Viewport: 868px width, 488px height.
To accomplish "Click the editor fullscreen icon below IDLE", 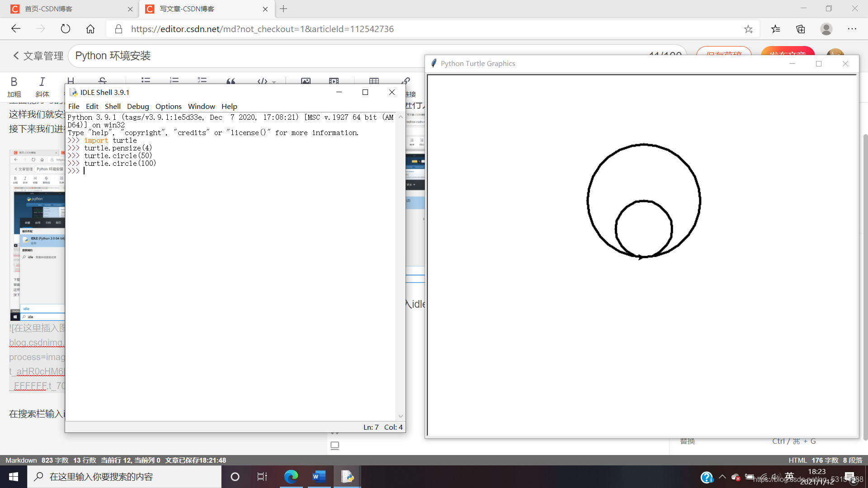I will (x=335, y=446).
